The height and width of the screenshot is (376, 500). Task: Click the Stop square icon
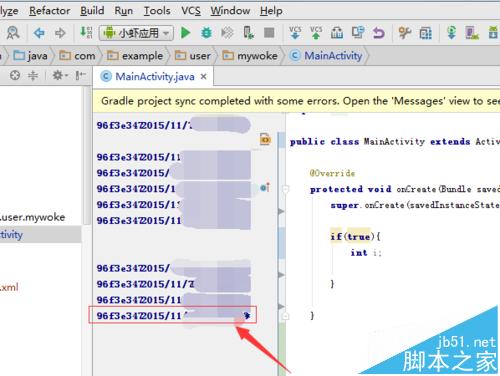click(269, 33)
